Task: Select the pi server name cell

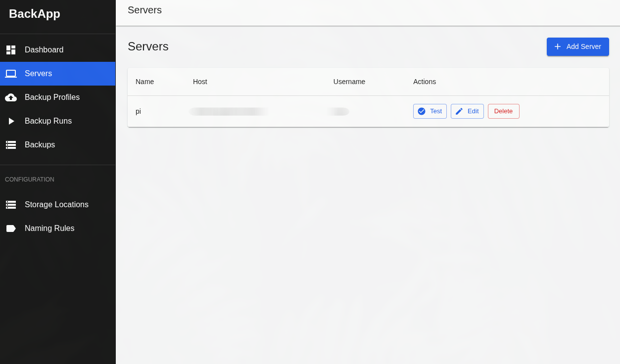Action: point(139,111)
